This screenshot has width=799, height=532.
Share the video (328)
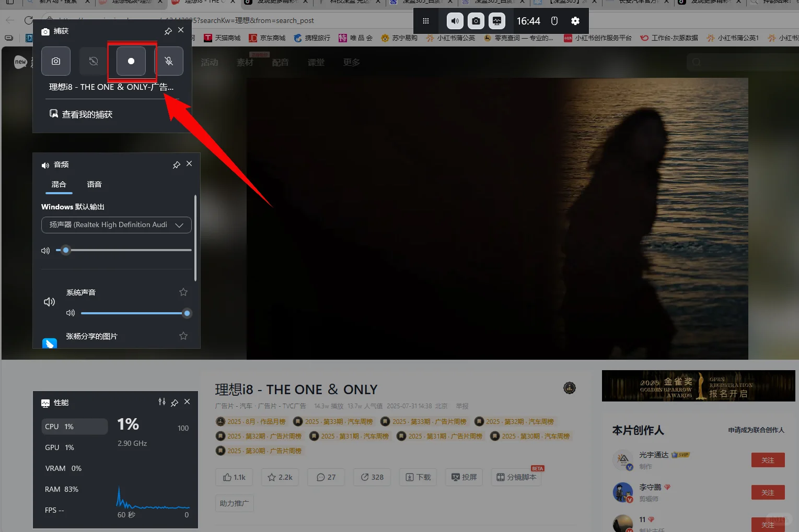(372, 477)
